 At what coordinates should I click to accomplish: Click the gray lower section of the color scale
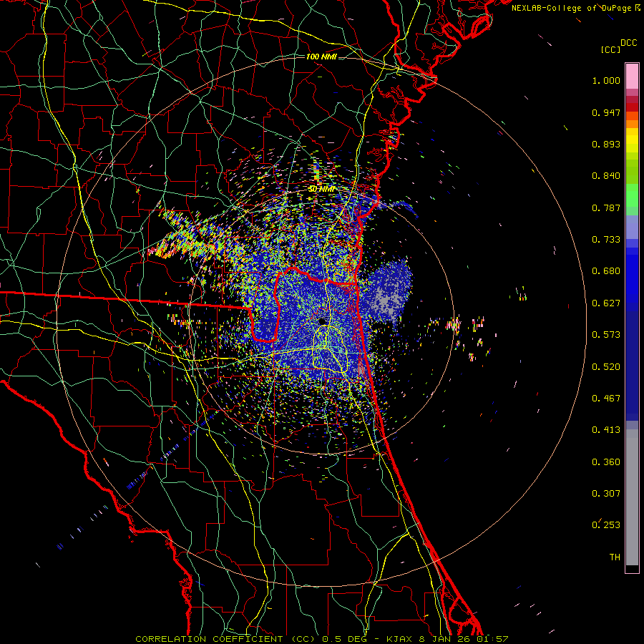(x=632, y=497)
